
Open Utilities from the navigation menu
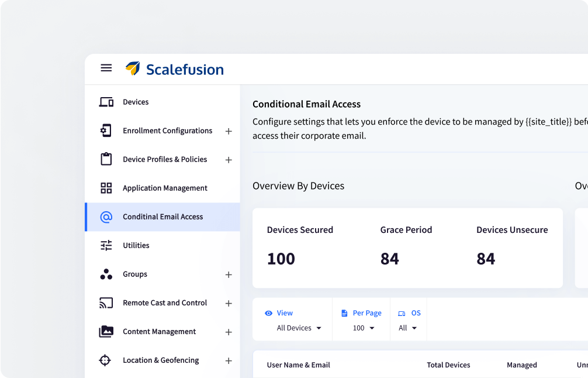(136, 245)
